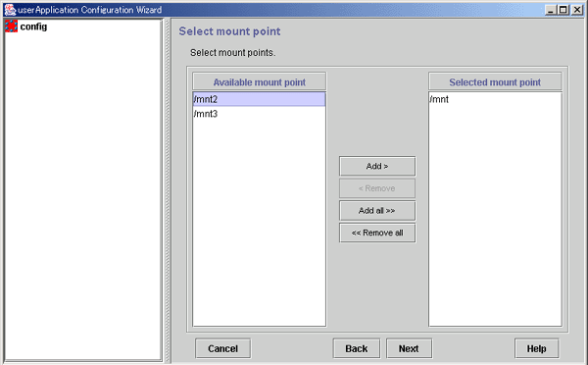Click the Add > button
This screenshot has height=365, width=588.
(x=377, y=166)
